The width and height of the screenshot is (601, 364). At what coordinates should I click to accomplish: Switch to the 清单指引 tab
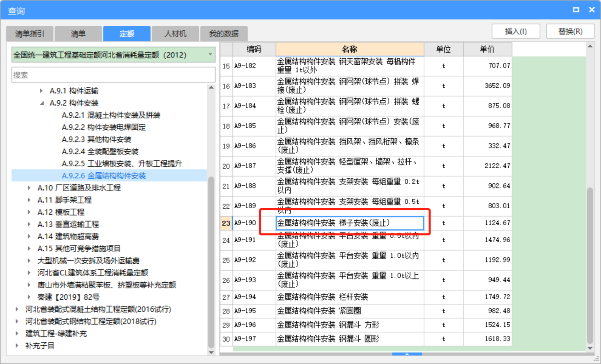point(30,34)
